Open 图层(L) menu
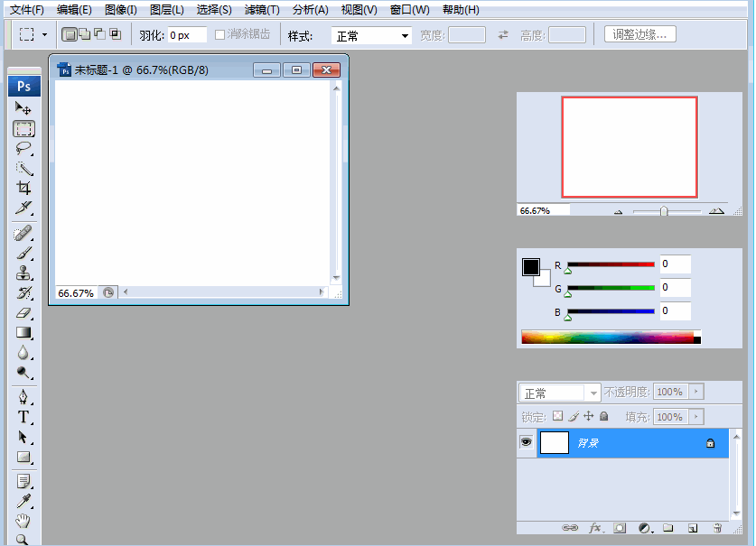 (167, 10)
